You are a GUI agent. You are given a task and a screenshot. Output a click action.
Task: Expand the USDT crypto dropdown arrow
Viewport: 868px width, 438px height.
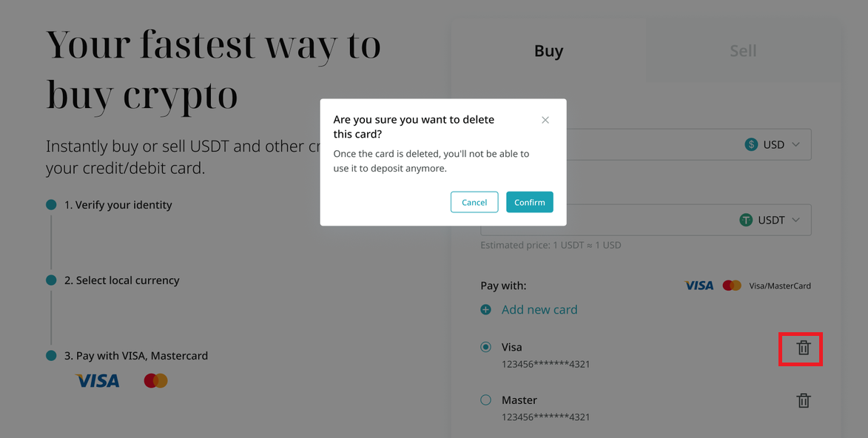(795, 220)
